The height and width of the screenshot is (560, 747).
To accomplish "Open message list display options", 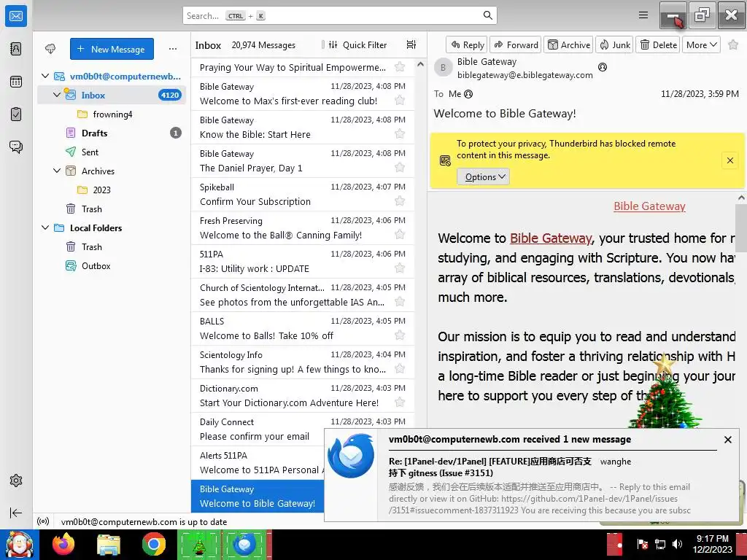I will pos(411,44).
